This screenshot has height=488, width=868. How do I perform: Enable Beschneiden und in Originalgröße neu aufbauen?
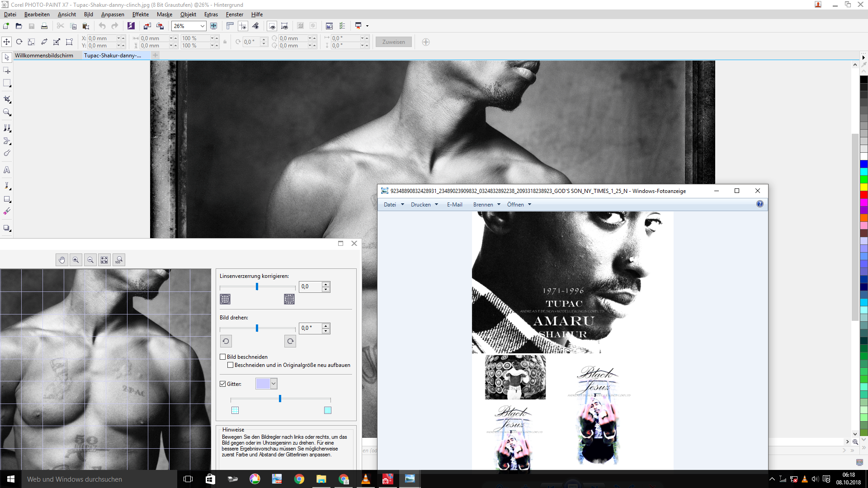point(231,365)
